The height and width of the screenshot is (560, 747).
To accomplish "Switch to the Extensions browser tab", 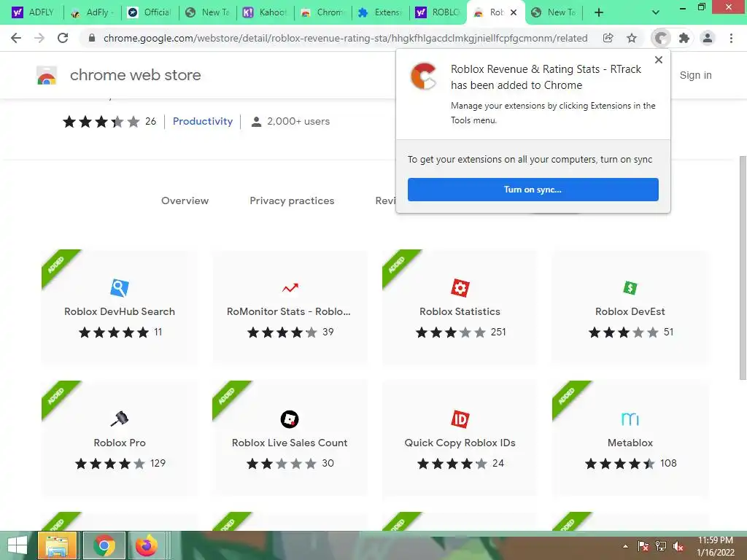I will pos(380,12).
